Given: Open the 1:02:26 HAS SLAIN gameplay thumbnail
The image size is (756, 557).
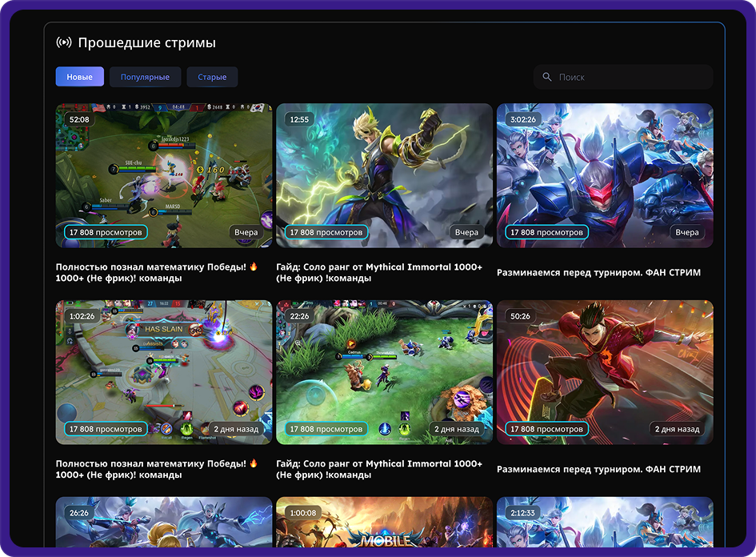Looking at the screenshot, I should [164, 372].
